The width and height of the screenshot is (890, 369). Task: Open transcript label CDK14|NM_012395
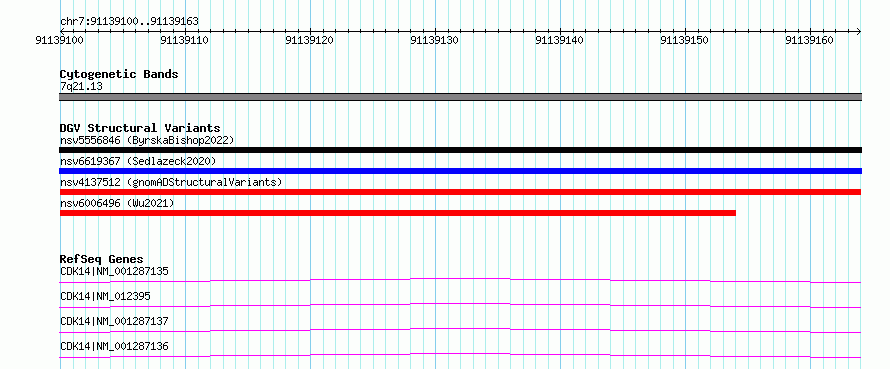[x=105, y=296]
